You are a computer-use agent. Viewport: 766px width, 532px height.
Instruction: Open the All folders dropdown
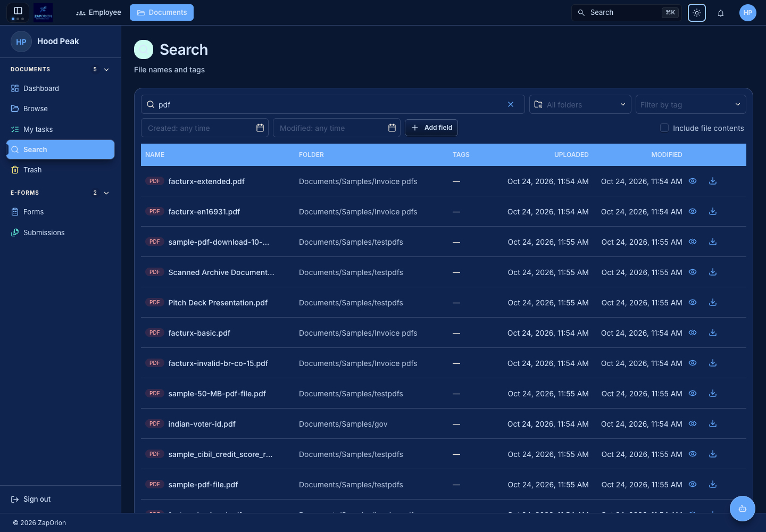(x=580, y=104)
